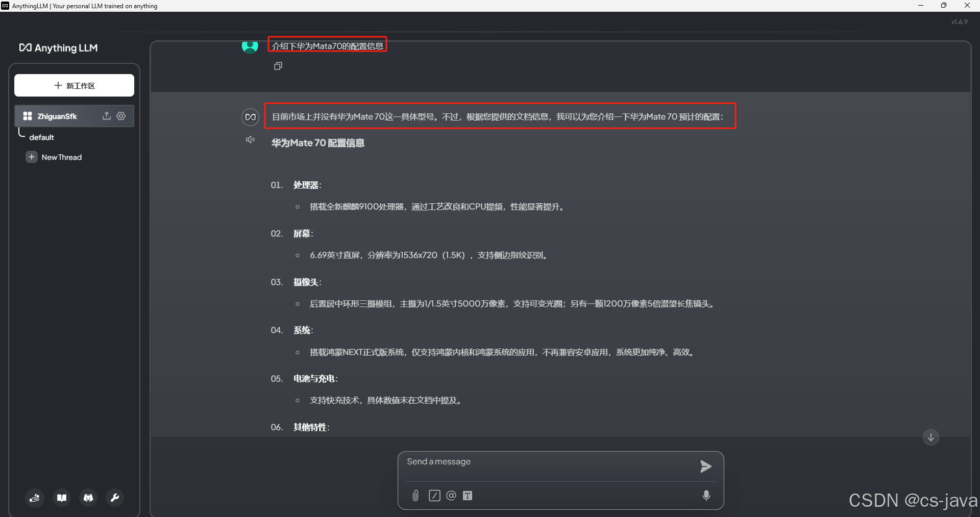The image size is (980, 517).
Task: Select the ZhiguanSfk workspace
Action: coord(57,116)
